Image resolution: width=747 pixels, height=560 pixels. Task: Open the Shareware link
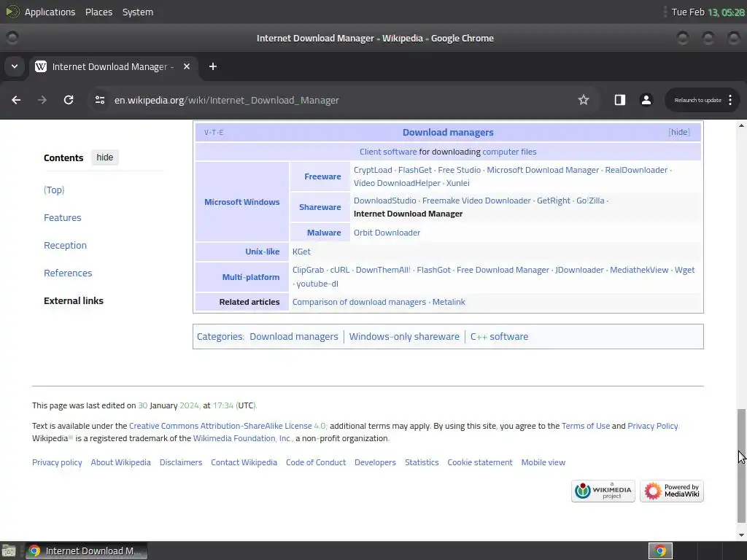[320, 207]
